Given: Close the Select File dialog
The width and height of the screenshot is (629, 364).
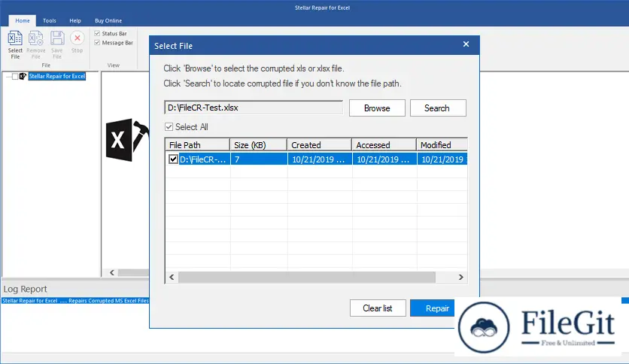Looking at the screenshot, I should [466, 44].
